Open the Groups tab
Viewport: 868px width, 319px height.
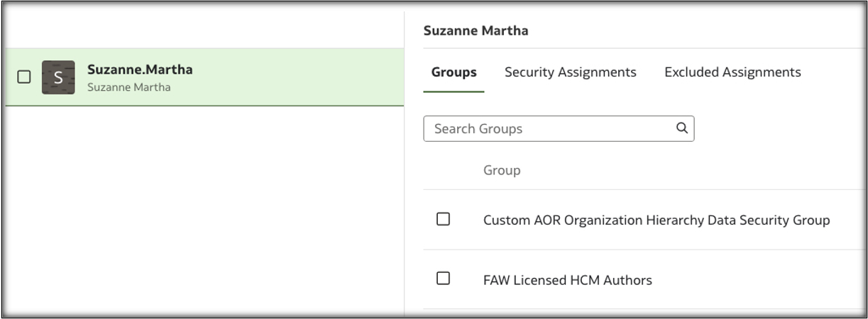454,72
